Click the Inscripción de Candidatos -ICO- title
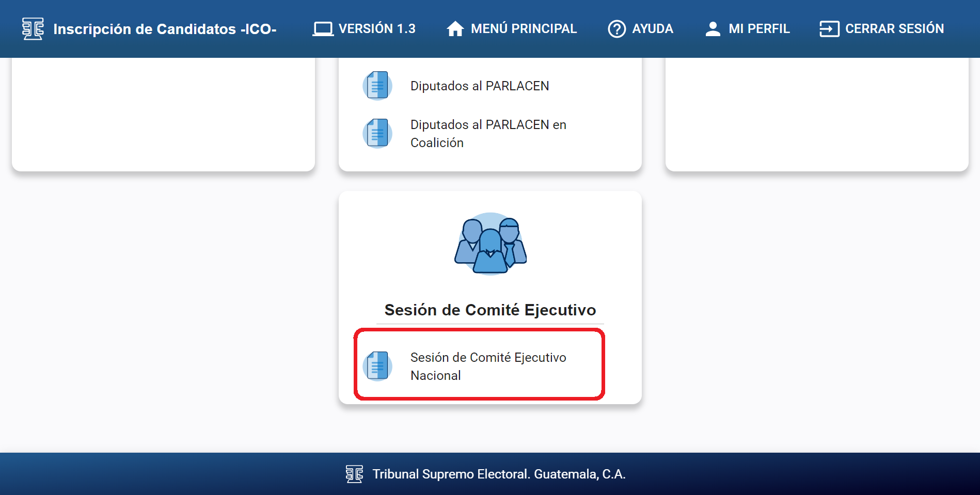This screenshot has height=495, width=980. click(165, 29)
